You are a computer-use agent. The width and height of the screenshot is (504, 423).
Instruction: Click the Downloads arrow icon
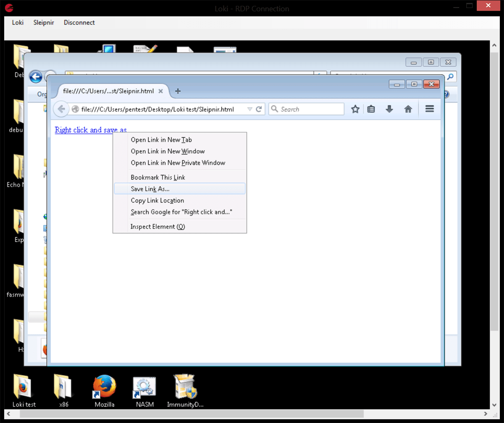[x=389, y=109]
